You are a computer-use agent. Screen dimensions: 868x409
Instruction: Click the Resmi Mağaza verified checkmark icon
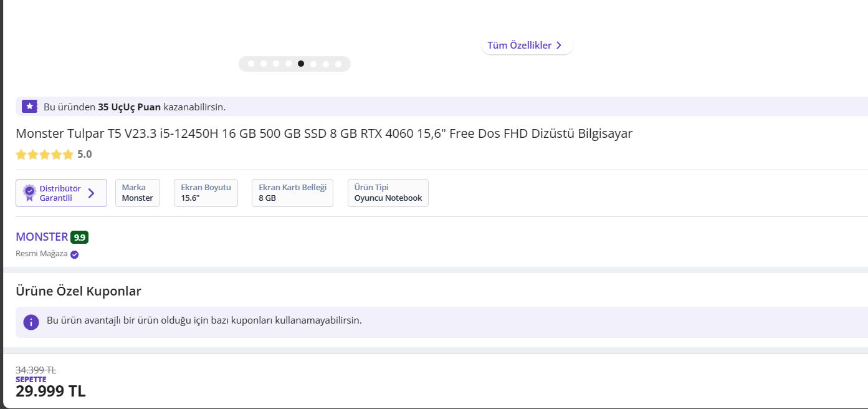click(x=75, y=254)
